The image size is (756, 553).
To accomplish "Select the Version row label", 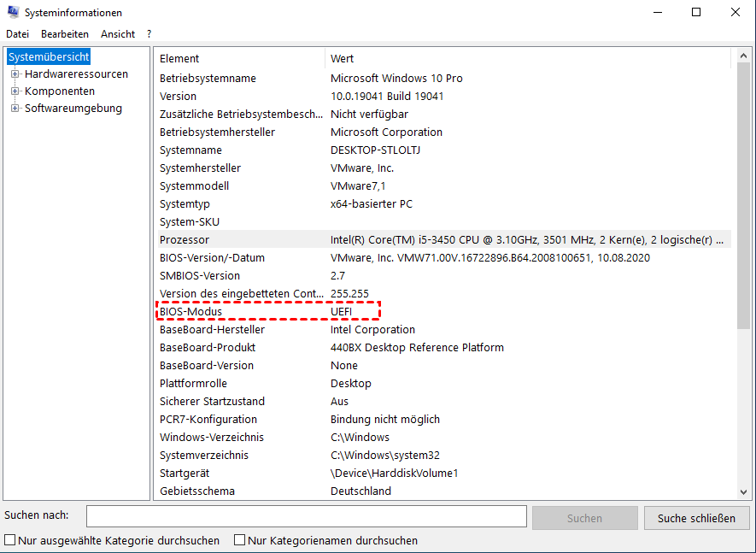I will point(178,97).
